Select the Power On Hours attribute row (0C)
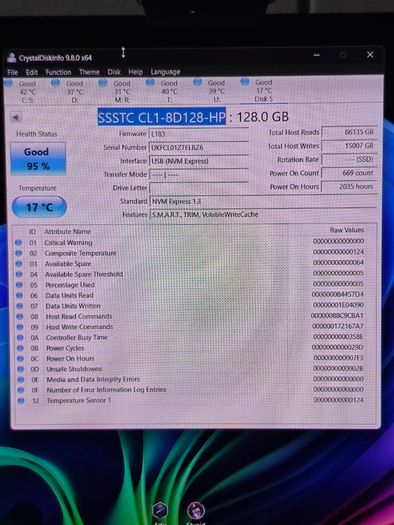Screen dimensions: 394x525 point(195,358)
